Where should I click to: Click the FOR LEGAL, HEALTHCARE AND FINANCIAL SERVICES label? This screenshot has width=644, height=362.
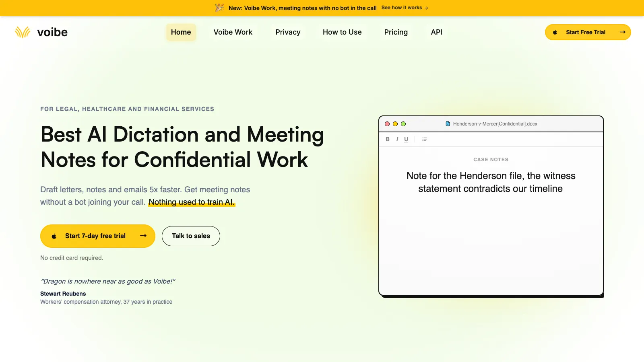click(127, 109)
